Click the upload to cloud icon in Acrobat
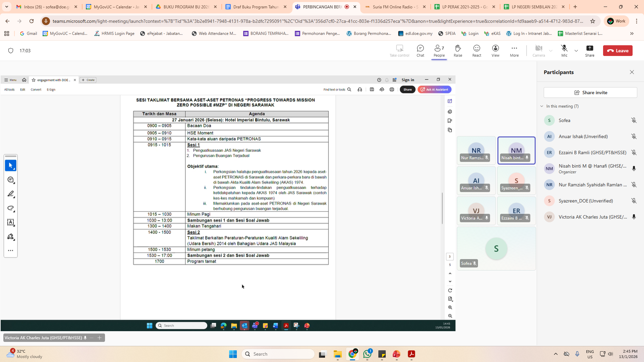 click(382, 89)
